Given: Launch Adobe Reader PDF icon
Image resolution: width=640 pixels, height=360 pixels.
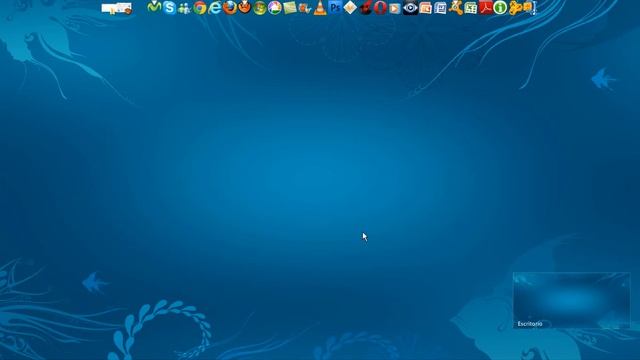Looking at the screenshot, I should tap(485, 7).
